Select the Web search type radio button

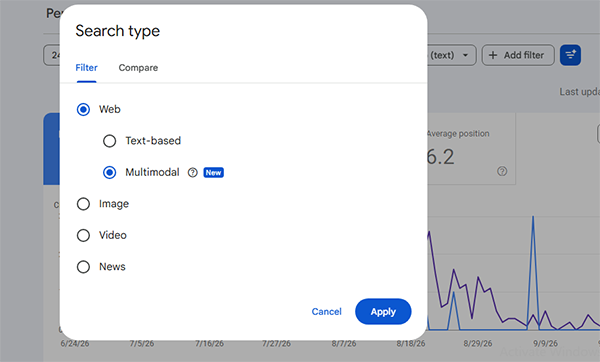click(83, 109)
